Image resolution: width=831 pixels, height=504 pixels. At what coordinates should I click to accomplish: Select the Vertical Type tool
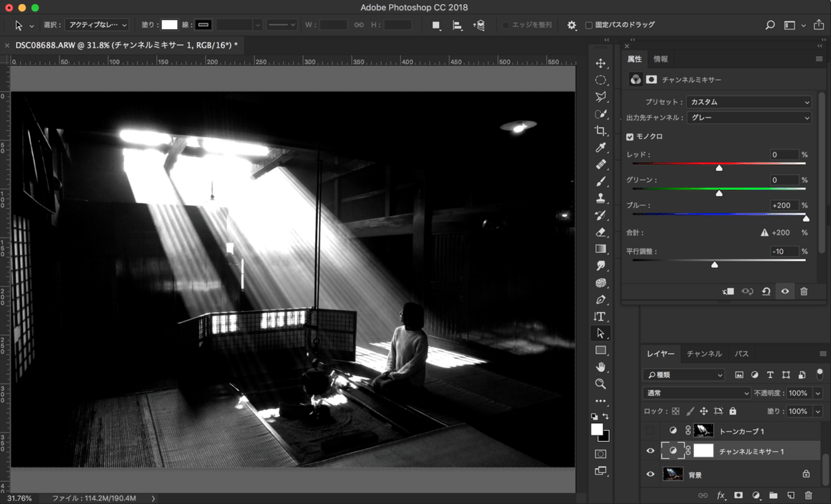tap(600, 316)
